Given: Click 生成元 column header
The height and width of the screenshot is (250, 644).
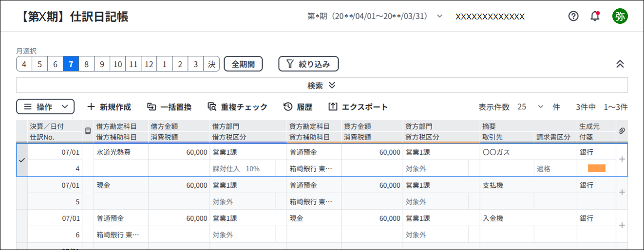Looking at the screenshot, I should click(x=596, y=126).
